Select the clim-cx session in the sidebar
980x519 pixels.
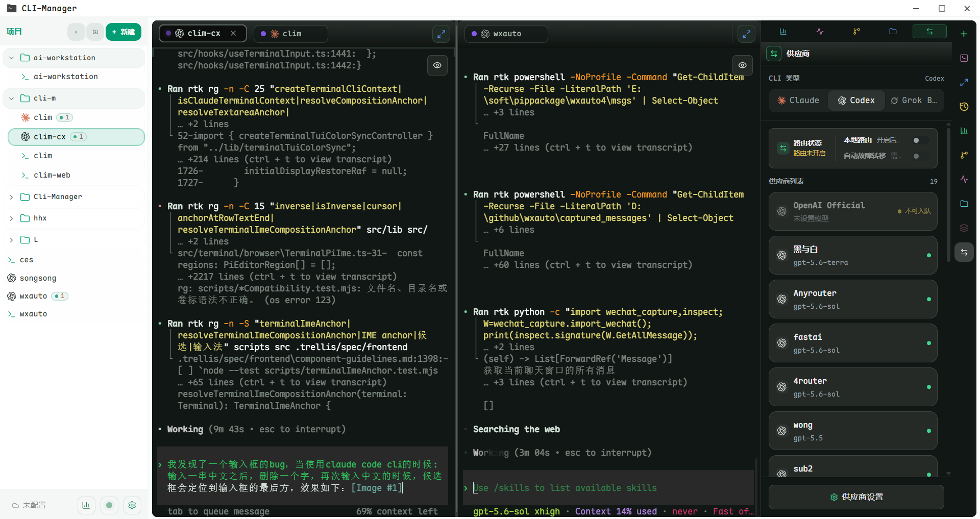[x=76, y=137]
